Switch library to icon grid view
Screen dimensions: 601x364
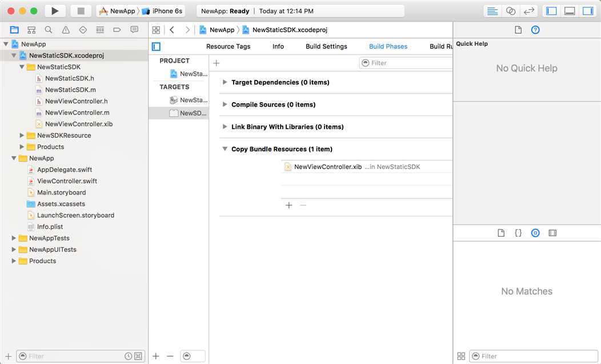tap(461, 357)
